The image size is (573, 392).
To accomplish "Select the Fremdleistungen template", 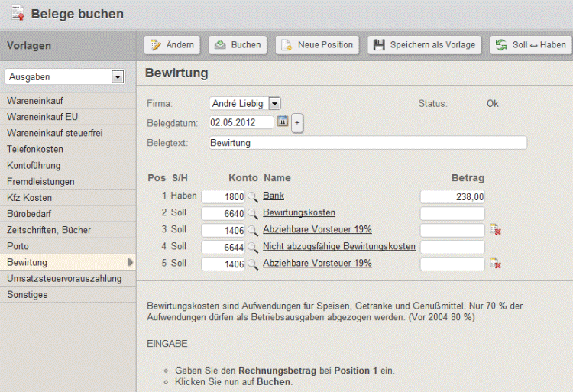I will [68, 182].
